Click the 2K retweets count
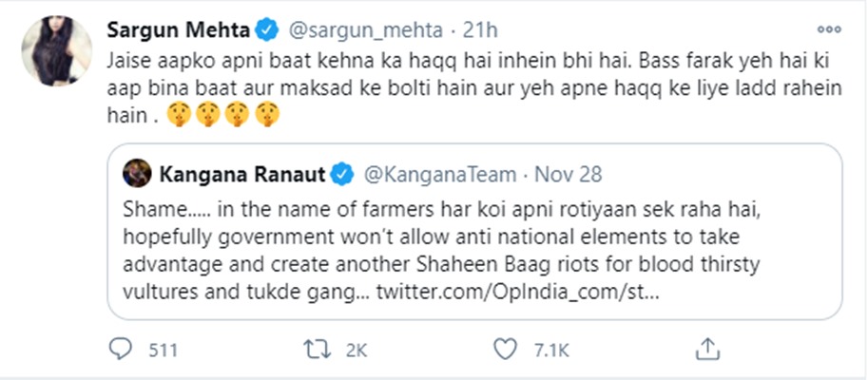 click(x=356, y=351)
